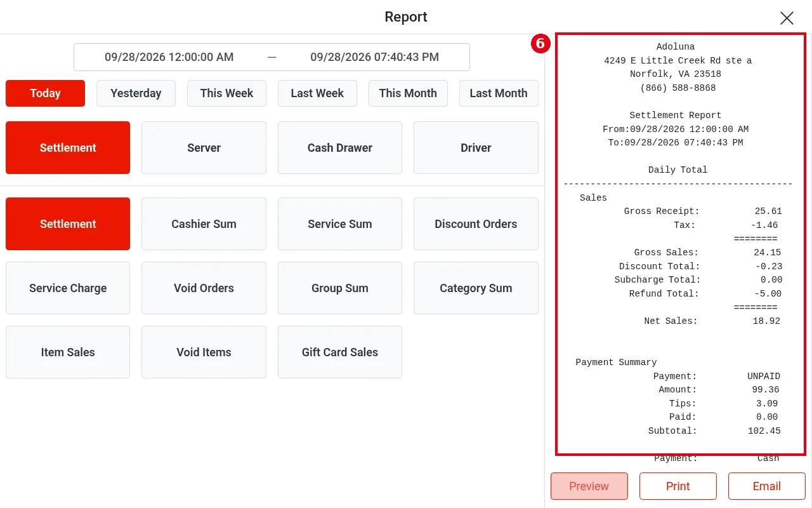
Task: Click the Preview button
Action: (x=589, y=486)
